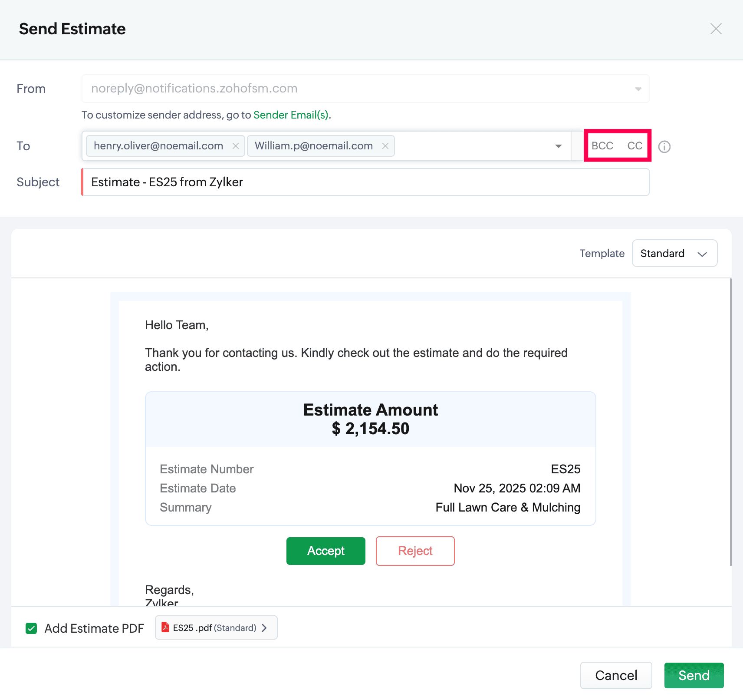The height and width of the screenshot is (700, 743).
Task: Click the PDF file icon for ES25
Action: coord(165,627)
